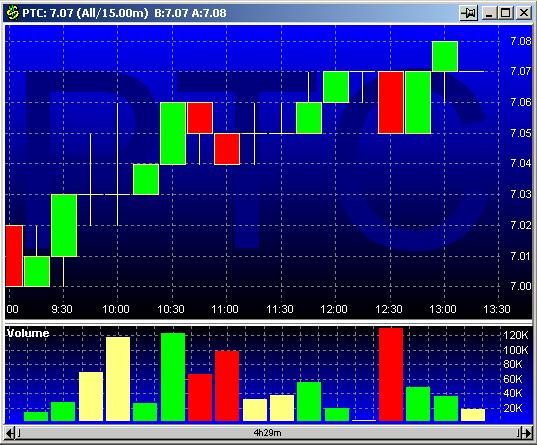537x445 pixels.
Task: Click the 13:00 time axis label
Action: [x=443, y=309]
